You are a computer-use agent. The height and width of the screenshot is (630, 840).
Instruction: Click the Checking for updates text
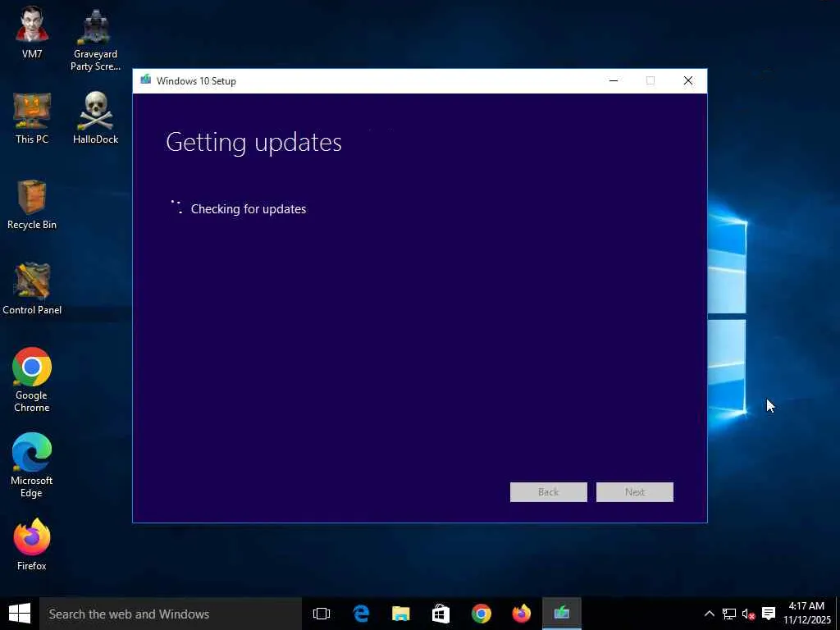pos(249,209)
